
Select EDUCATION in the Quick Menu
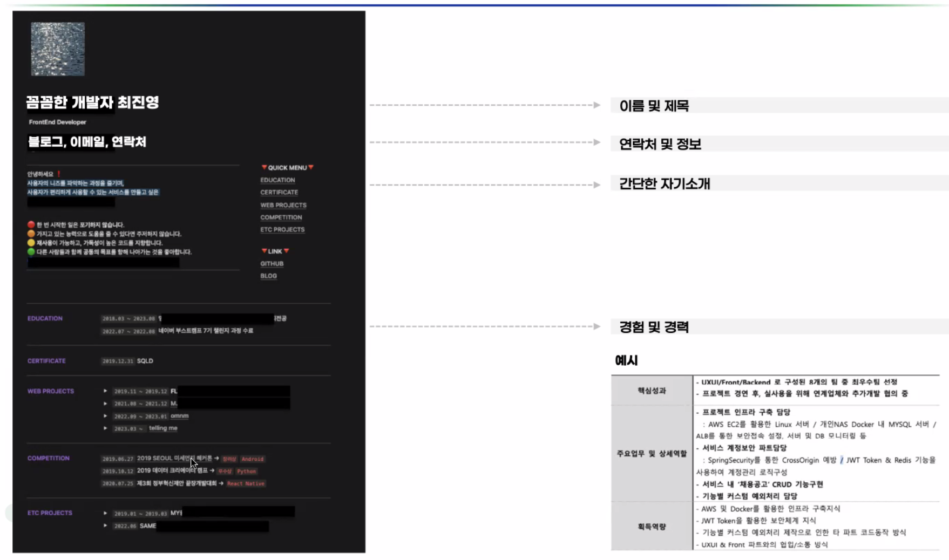(277, 180)
